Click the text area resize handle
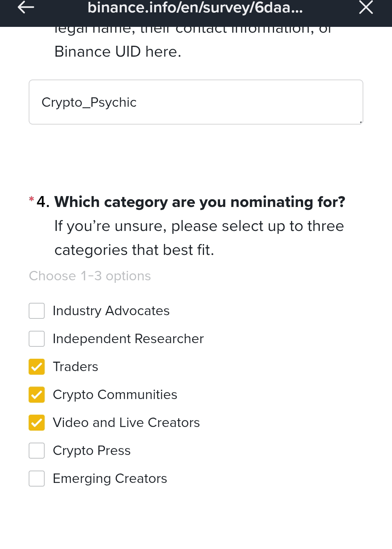This screenshot has width=392, height=549. [361, 122]
